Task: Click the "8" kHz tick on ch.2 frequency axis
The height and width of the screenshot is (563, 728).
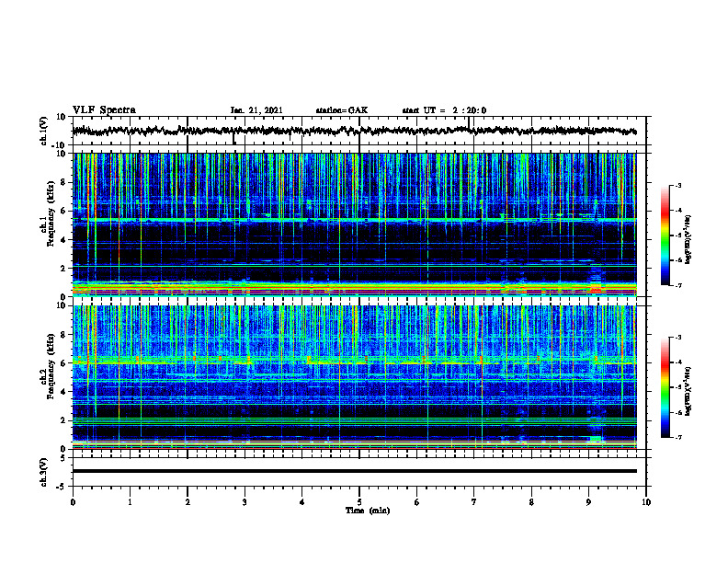Action: coord(63,335)
